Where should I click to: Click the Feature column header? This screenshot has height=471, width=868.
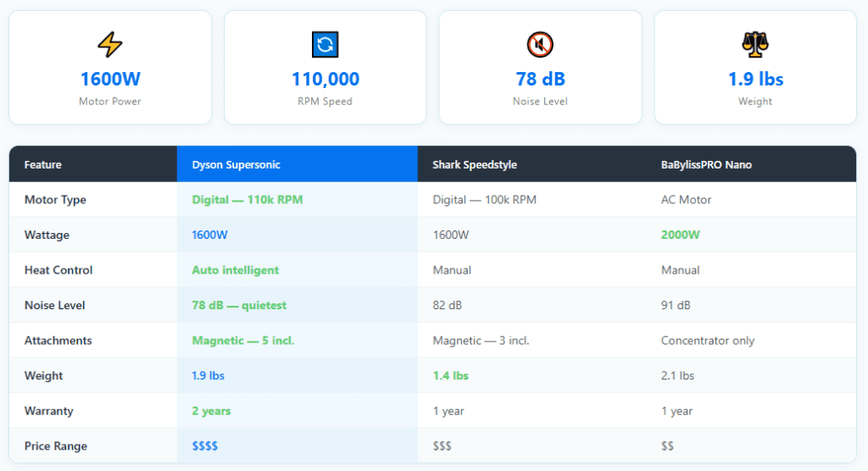tap(93, 164)
